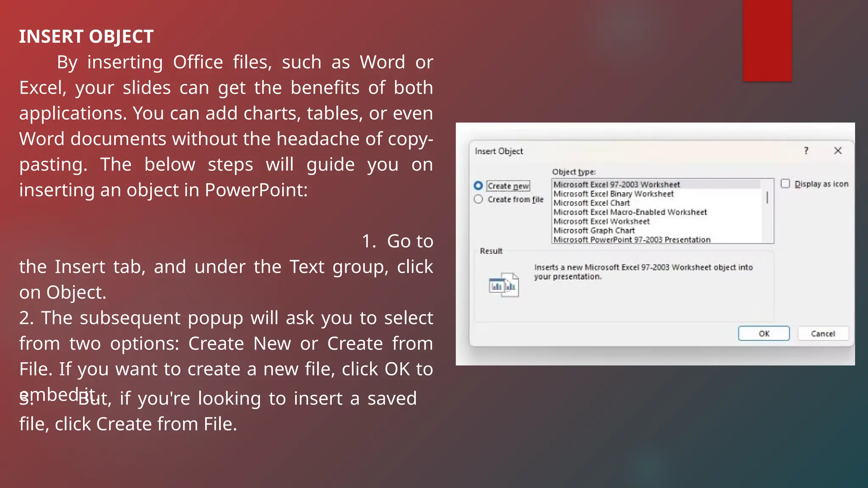Choose Microsoft Graph Chart in list

pyautogui.click(x=656, y=230)
